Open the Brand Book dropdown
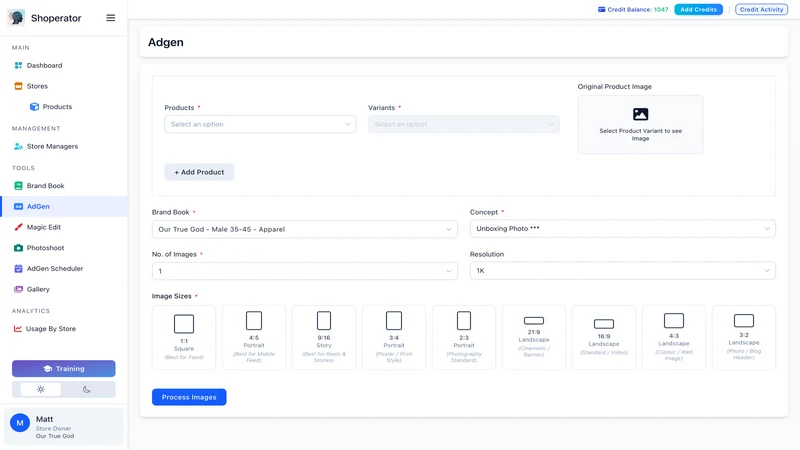 305,229
